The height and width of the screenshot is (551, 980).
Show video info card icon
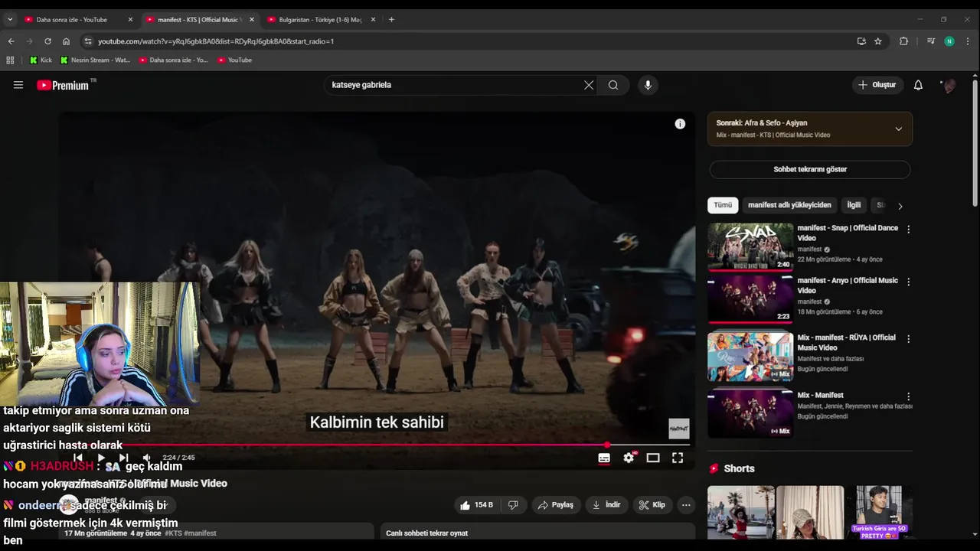[680, 124]
